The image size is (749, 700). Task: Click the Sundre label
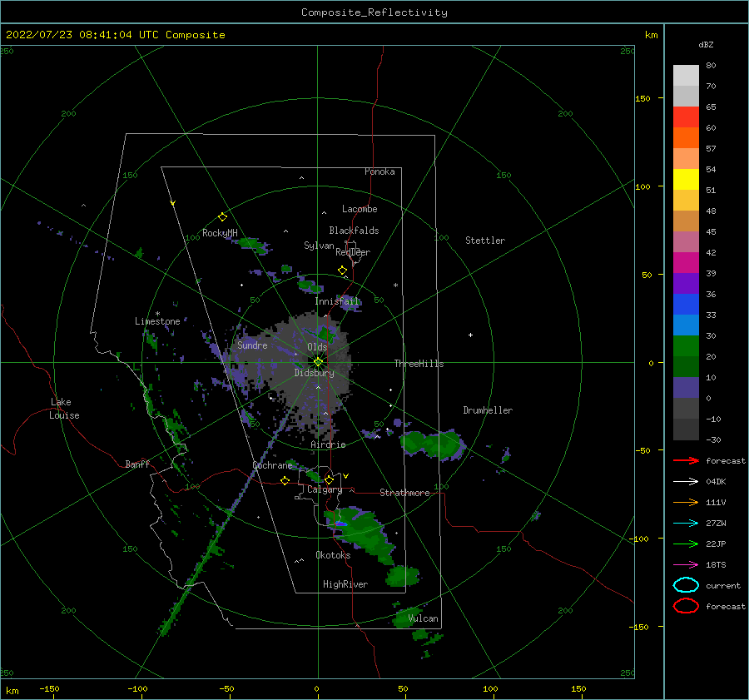coord(252,345)
